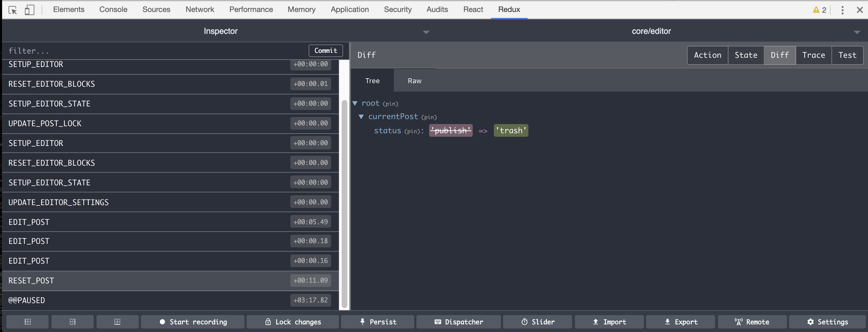Select EDIT_POST action at +00:00.16
The height and width of the screenshot is (332, 868).
(x=170, y=261)
